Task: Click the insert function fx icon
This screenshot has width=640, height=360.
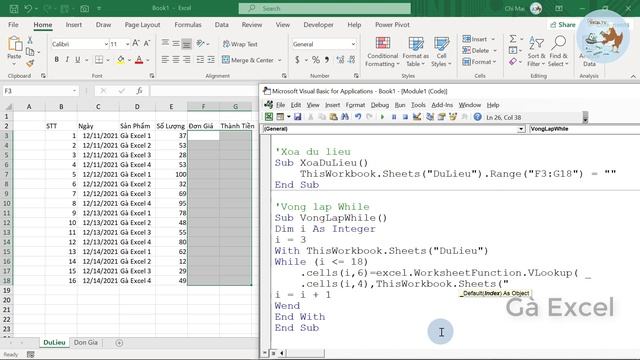Action: [139, 91]
